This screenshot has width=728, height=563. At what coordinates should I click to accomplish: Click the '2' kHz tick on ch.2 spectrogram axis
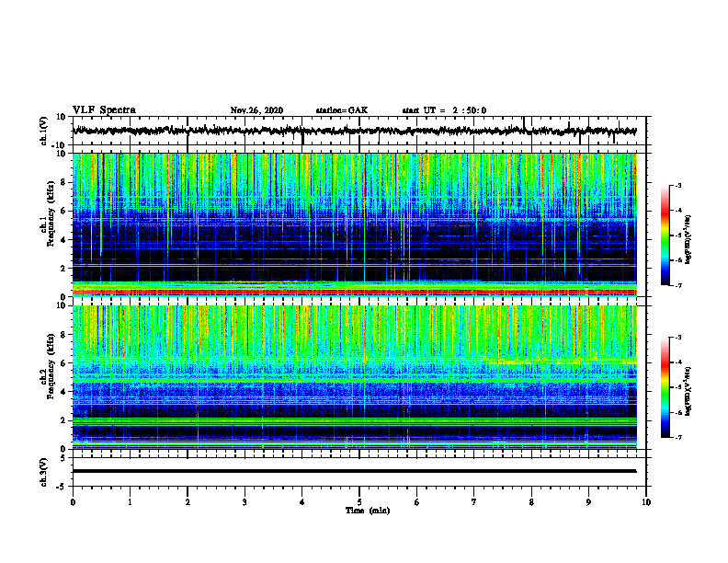click(x=64, y=420)
